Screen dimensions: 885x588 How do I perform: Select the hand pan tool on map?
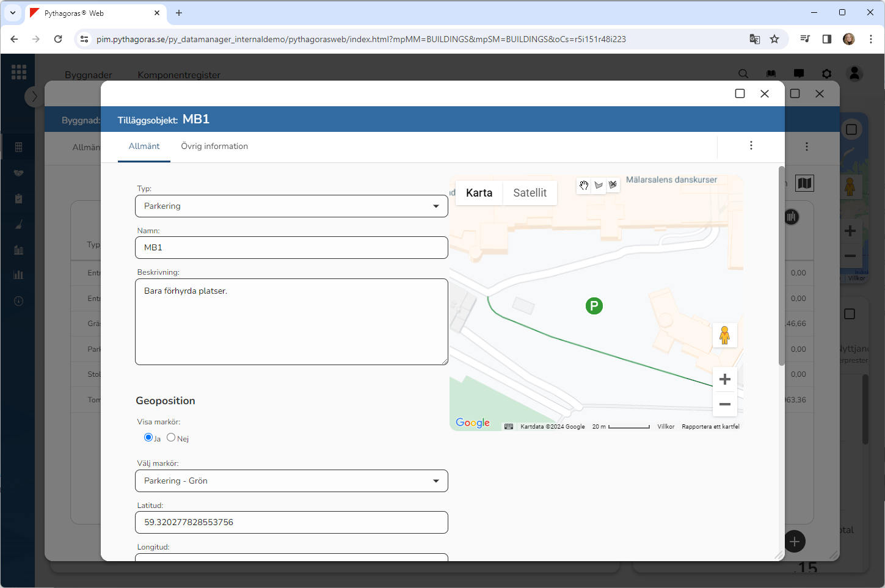(584, 186)
